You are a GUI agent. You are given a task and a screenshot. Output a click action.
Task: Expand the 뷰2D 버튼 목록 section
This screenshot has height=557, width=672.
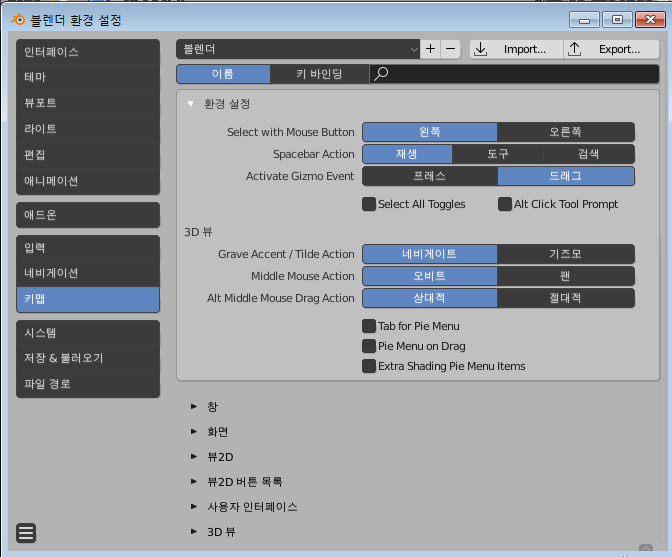coord(194,482)
